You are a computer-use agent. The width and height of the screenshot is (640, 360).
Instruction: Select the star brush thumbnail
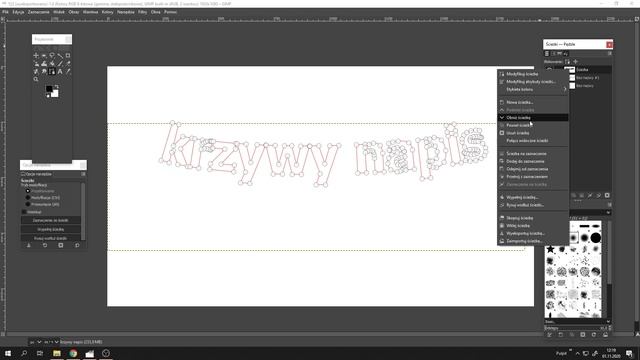pyautogui.click(x=551, y=249)
